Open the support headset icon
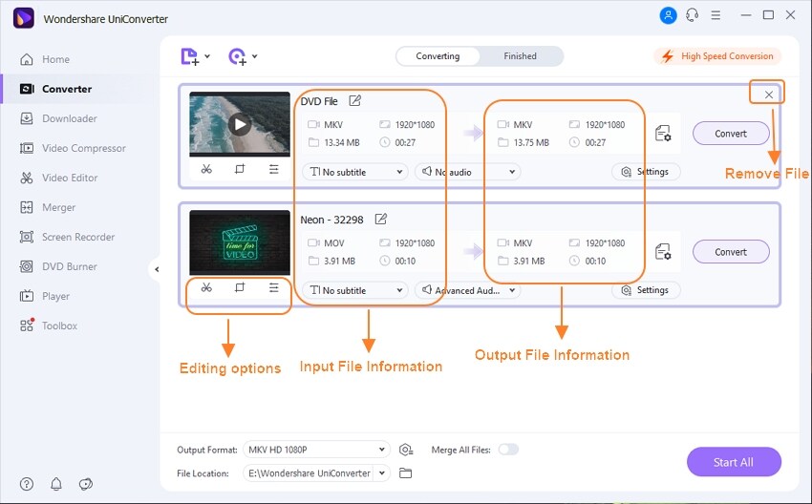 point(692,15)
